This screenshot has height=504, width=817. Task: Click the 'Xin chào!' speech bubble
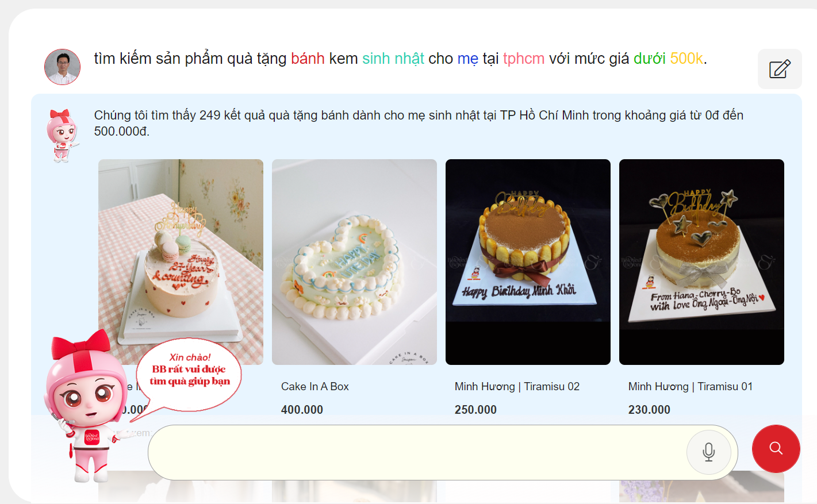click(x=189, y=374)
